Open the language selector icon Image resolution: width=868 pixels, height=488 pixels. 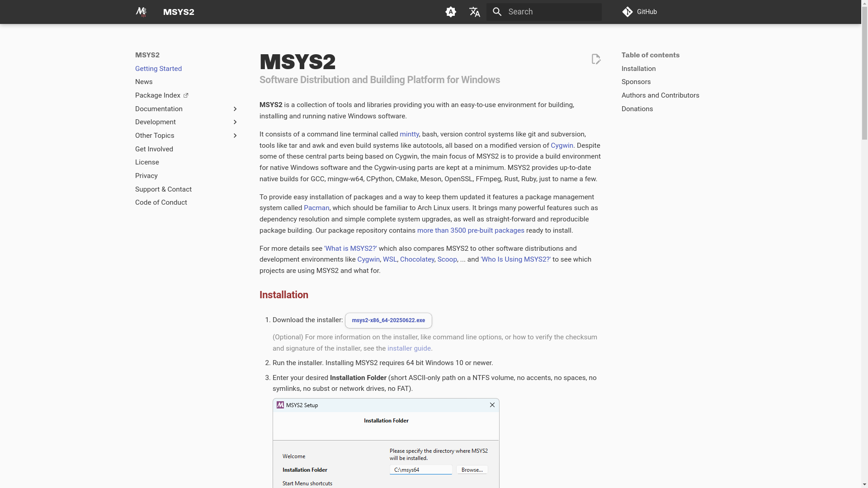click(474, 12)
